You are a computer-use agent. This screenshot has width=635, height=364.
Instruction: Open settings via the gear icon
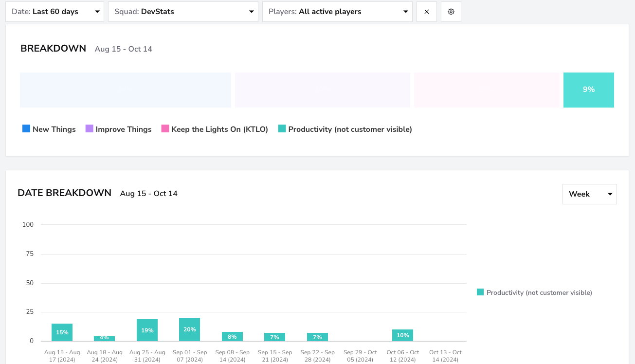tap(451, 12)
